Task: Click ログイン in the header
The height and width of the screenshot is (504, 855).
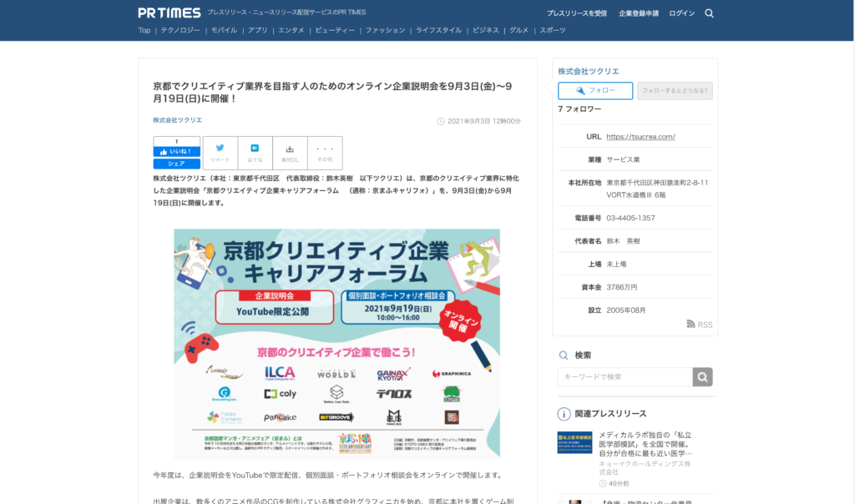Action: [681, 13]
